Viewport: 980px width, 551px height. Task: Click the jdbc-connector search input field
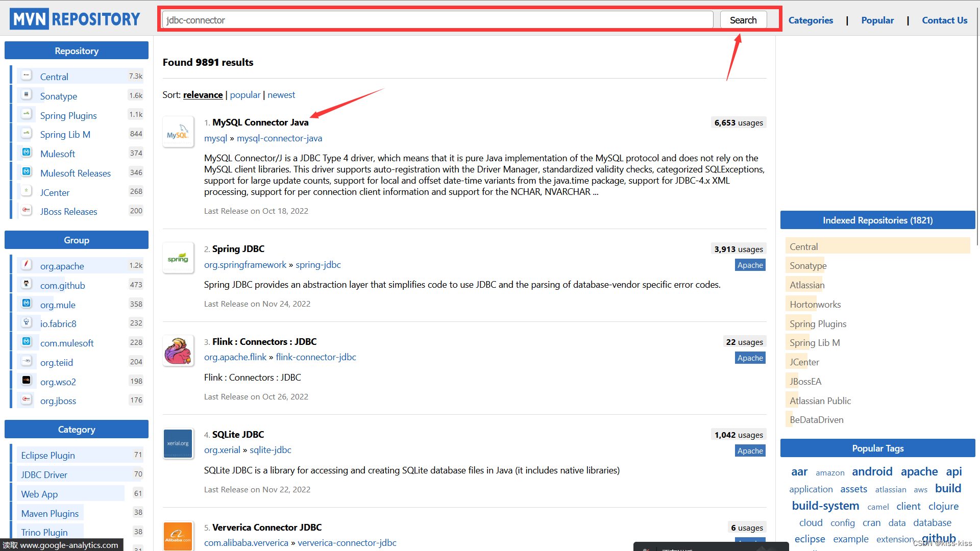coord(437,20)
